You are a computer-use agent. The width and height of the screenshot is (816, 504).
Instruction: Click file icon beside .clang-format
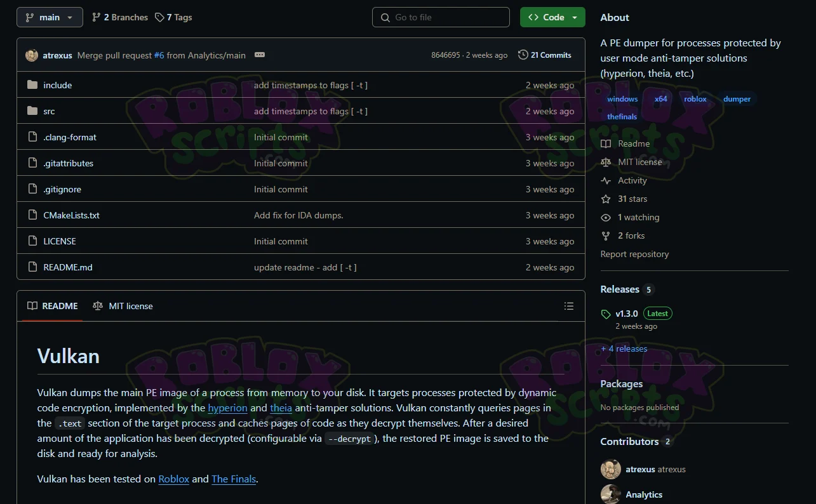(32, 137)
